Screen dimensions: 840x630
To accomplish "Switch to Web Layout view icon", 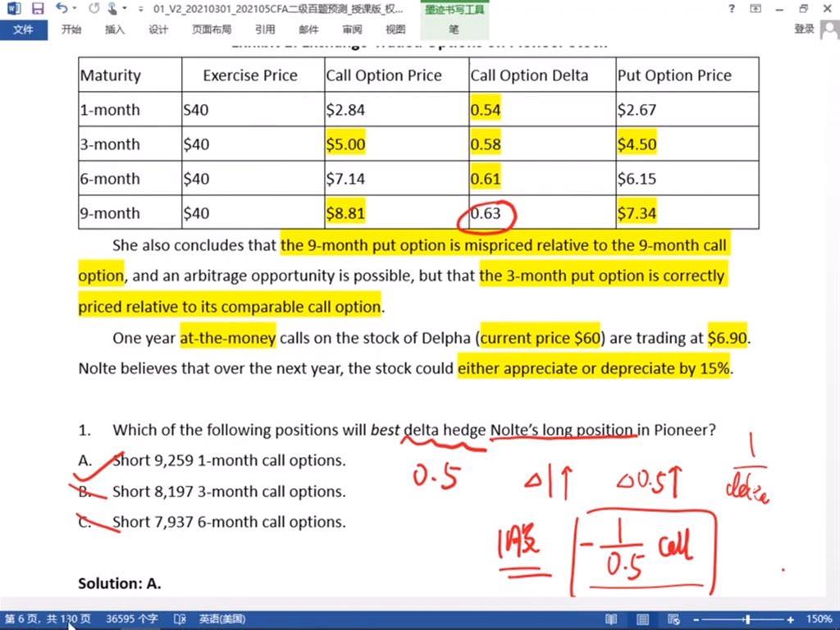I will (x=674, y=619).
